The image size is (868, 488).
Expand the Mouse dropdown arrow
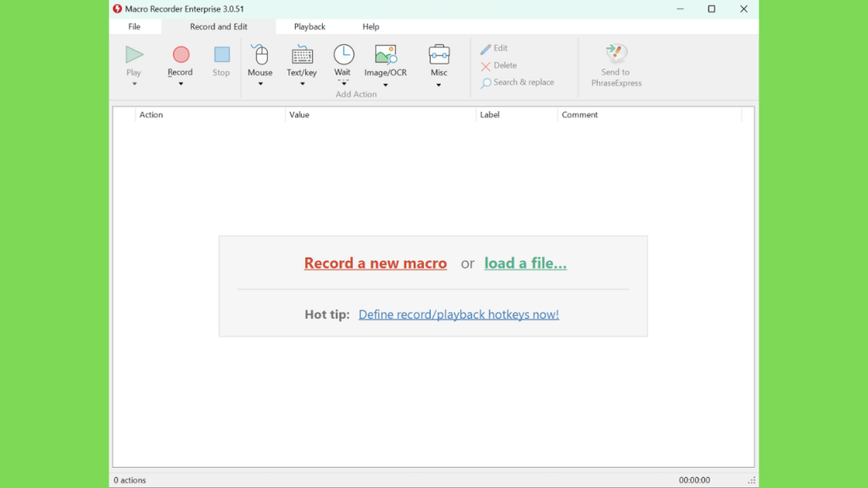tap(260, 84)
